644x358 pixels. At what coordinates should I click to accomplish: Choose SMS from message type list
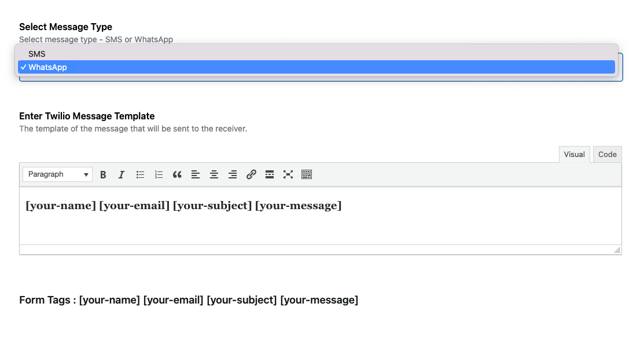[x=317, y=54]
